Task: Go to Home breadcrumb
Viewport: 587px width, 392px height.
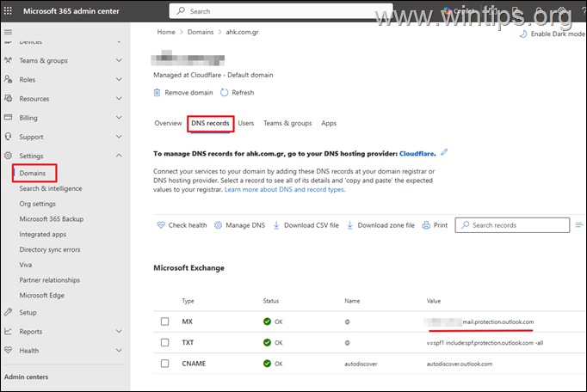Action: tap(166, 32)
